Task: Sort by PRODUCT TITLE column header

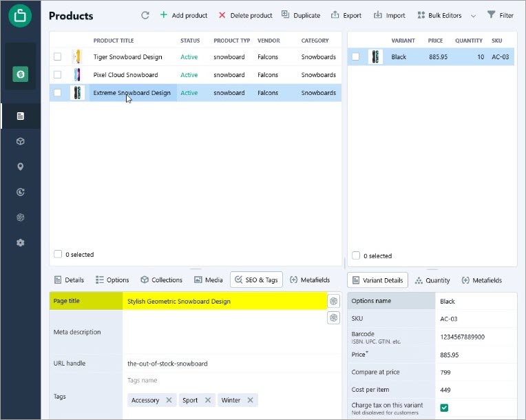Action: [x=114, y=41]
